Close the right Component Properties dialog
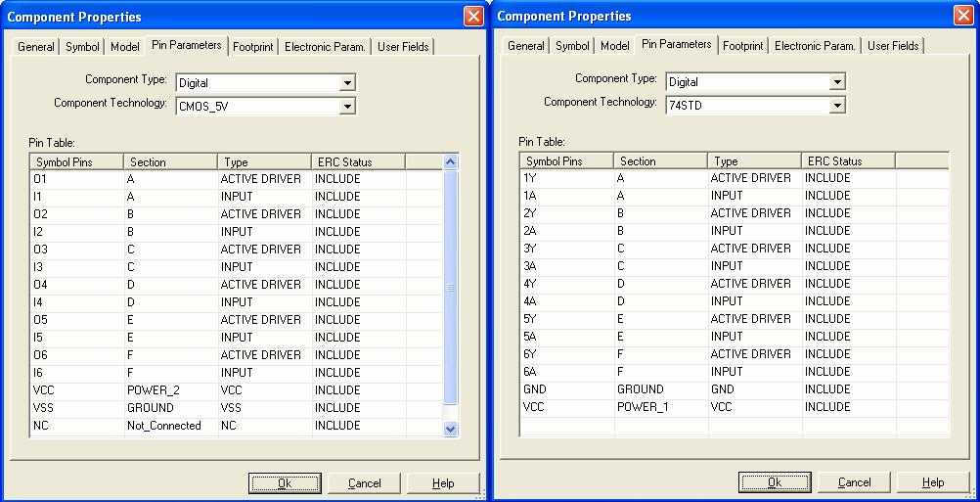The width and height of the screenshot is (980, 502). tap(962, 16)
